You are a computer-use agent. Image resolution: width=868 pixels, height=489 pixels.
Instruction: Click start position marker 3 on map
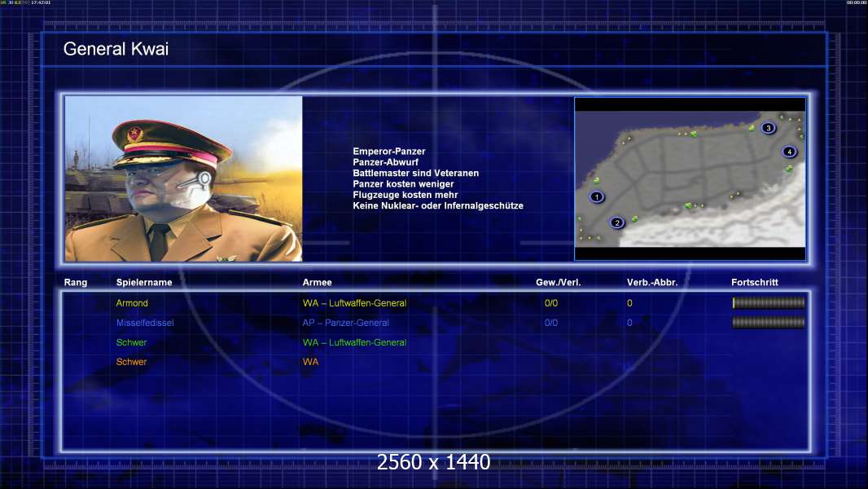[768, 128]
